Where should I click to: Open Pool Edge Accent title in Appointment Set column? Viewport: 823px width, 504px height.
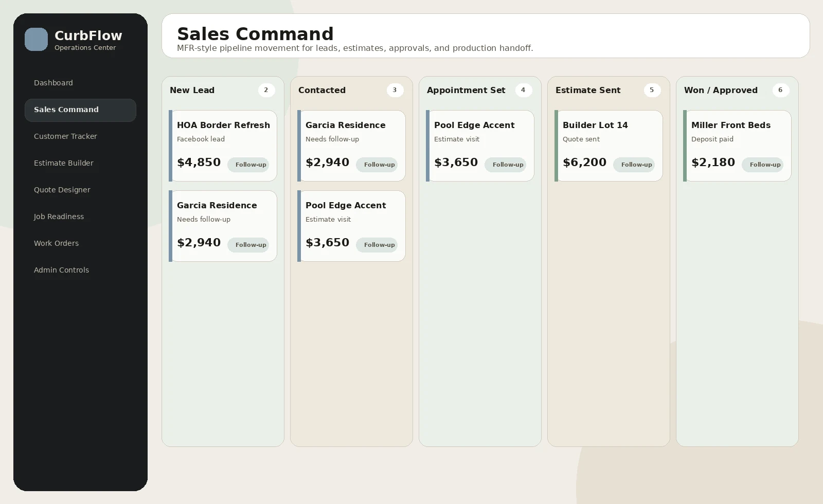pos(474,125)
